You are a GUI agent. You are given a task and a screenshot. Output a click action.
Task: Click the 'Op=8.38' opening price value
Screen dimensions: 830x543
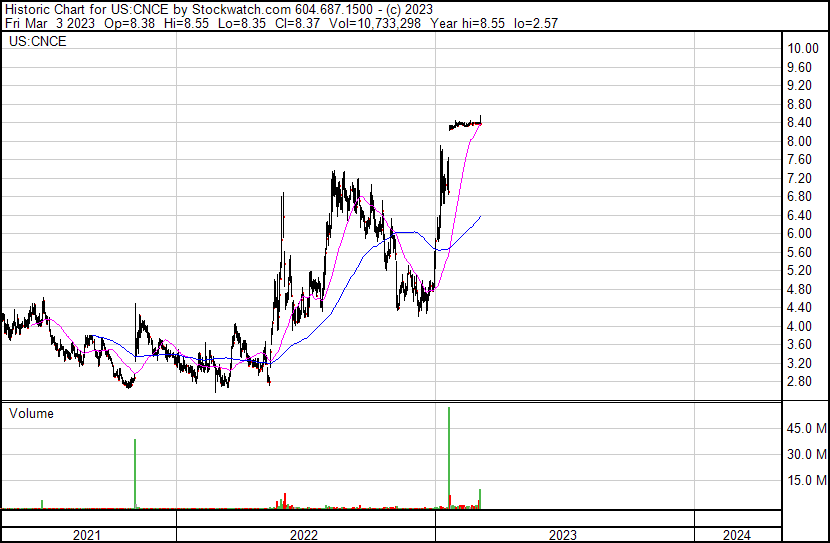coord(130,23)
